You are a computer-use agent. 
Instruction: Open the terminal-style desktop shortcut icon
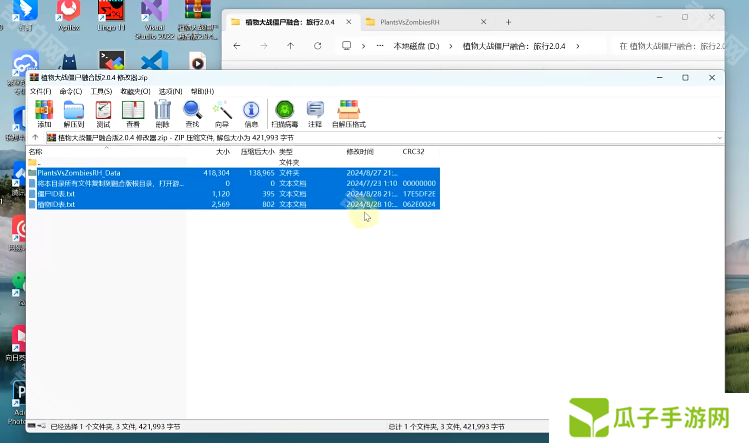pyautogui.click(x=112, y=61)
